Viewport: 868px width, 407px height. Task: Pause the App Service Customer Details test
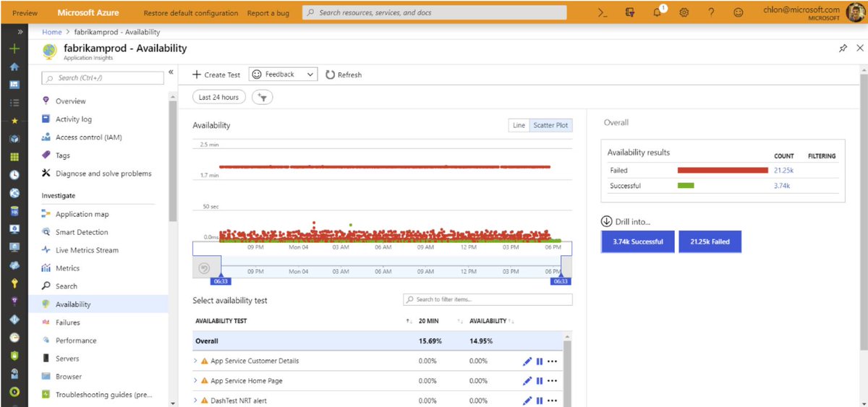click(540, 361)
